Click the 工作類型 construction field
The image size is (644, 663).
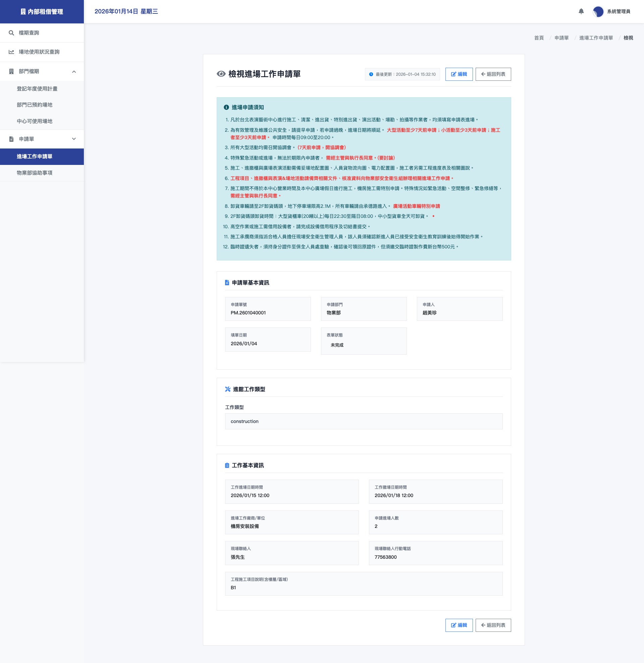point(364,421)
